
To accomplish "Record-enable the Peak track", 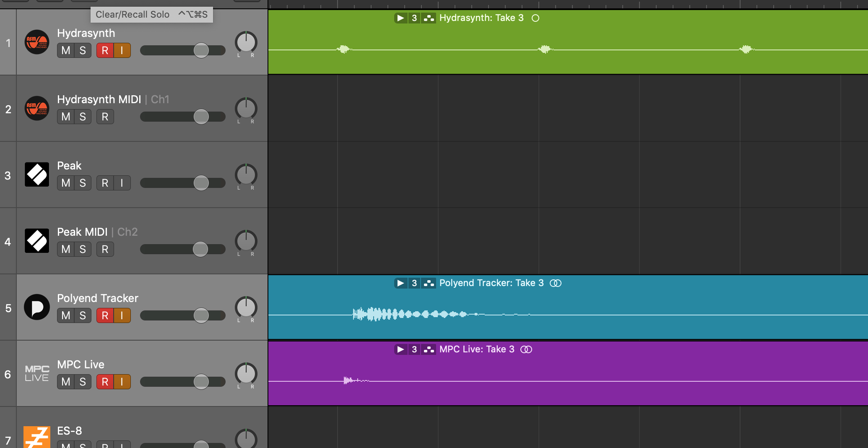I will (105, 183).
